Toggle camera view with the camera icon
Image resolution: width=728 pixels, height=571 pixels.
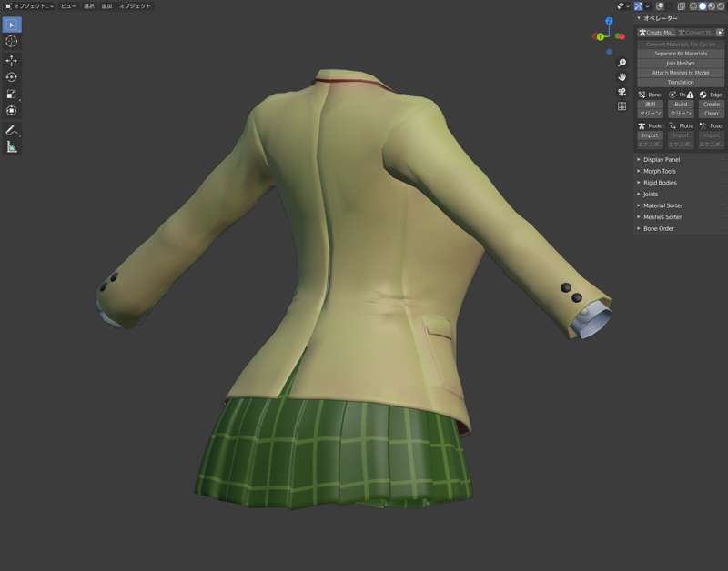622,92
